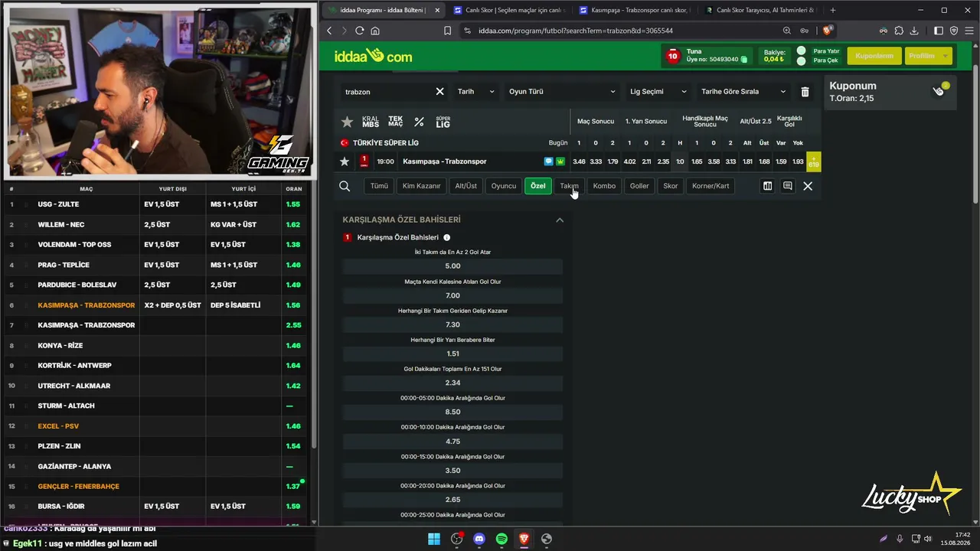The width and height of the screenshot is (980, 551).
Task: Switch to the Korner/Kart tab
Action: [710, 186]
